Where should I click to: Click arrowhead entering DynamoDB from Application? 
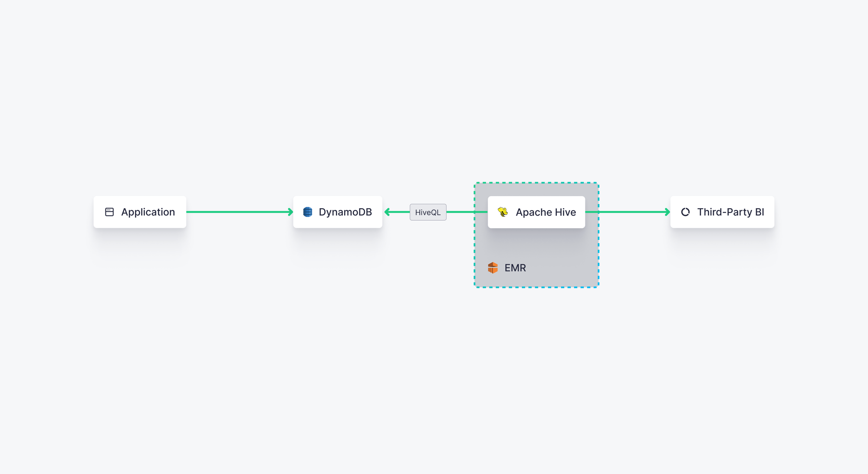click(x=290, y=212)
